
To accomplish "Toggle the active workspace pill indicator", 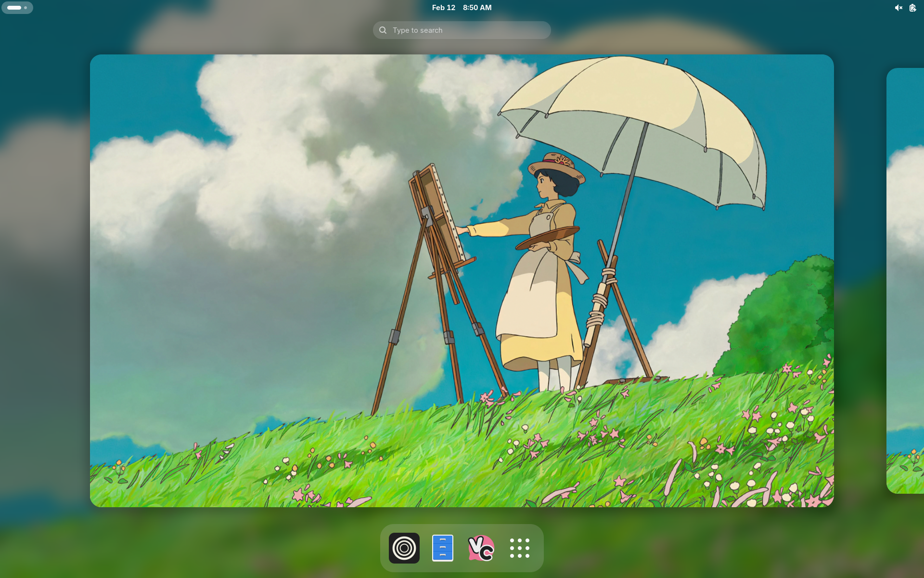I will coord(14,7).
